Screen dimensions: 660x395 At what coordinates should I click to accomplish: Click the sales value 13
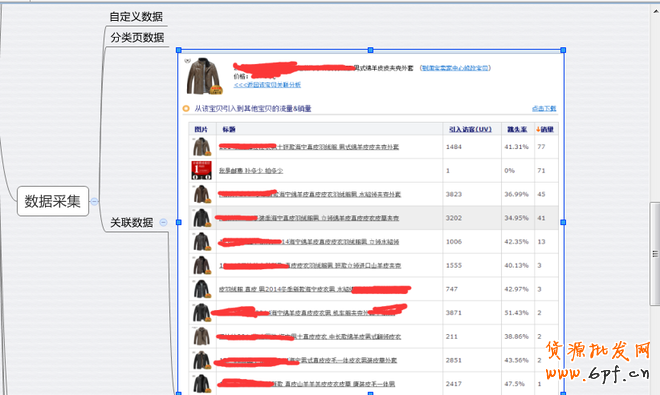point(541,242)
